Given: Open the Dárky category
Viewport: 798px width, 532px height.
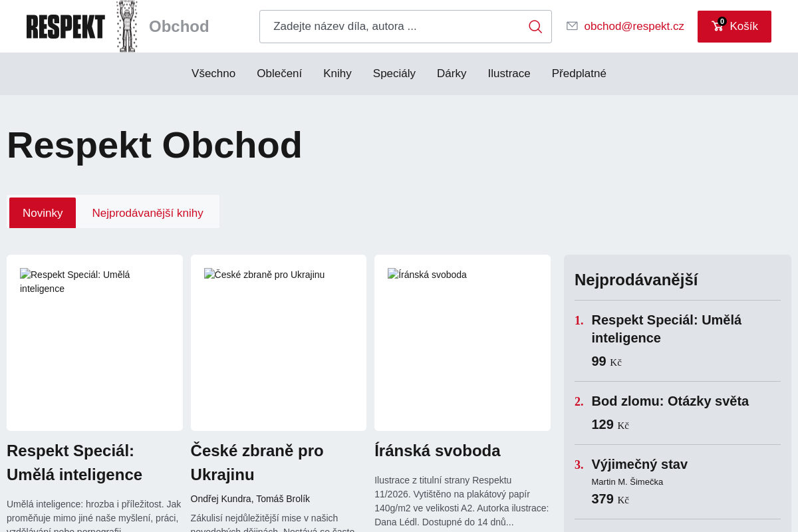Looking at the screenshot, I should 452,74.
